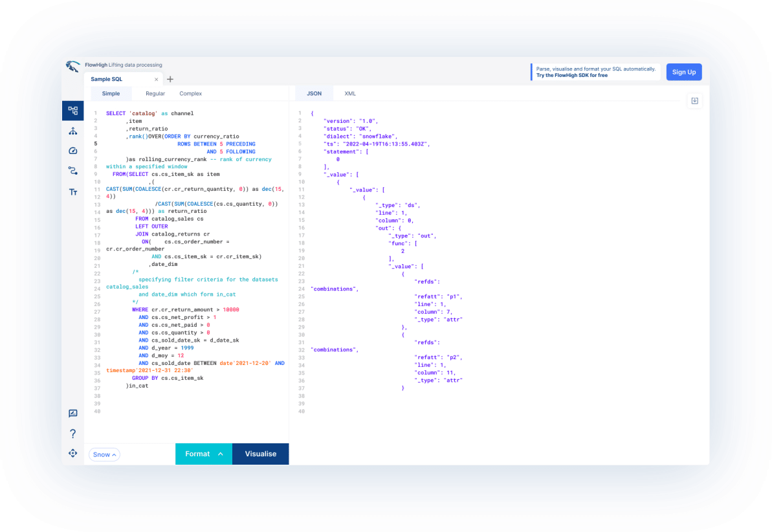Click the Sign Up button
The image size is (772, 532).
tap(684, 72)
